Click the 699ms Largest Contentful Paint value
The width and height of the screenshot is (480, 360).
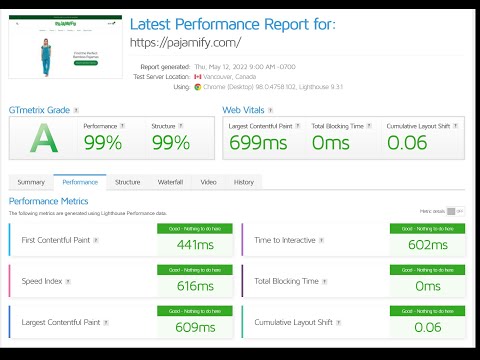(x=258, y=143)
